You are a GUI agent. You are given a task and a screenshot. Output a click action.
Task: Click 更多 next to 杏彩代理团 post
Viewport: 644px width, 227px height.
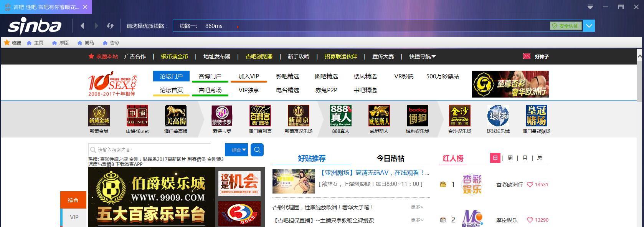[x=417, y=207]
